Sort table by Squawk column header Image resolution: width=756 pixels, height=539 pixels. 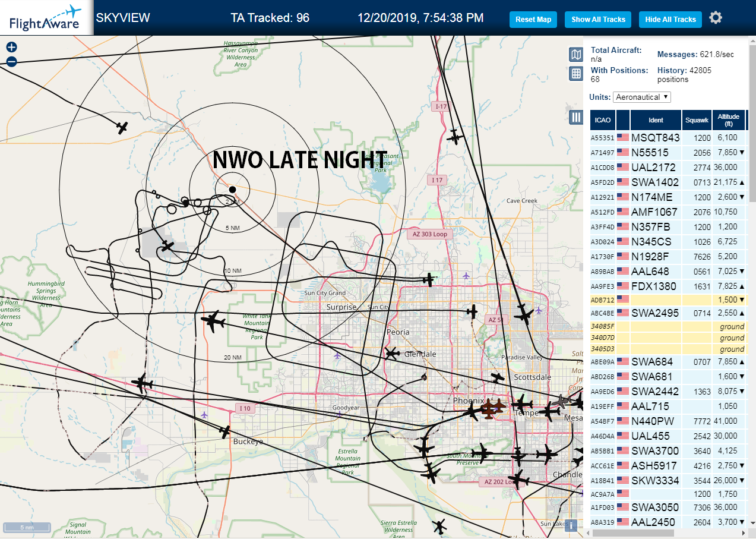point(697,120)
